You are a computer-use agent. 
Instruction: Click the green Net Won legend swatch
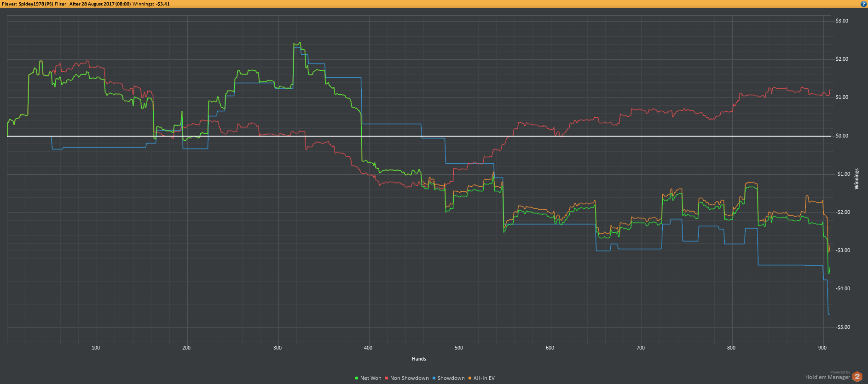coord(357,378)
